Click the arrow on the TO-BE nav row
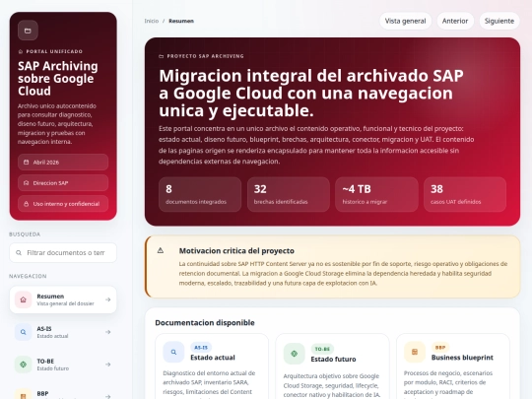 [108, 365]
